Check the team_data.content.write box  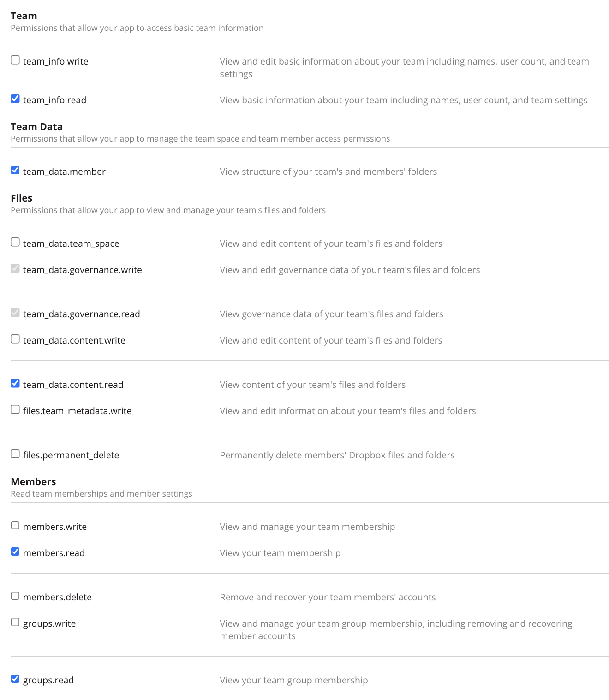[15, 339]
